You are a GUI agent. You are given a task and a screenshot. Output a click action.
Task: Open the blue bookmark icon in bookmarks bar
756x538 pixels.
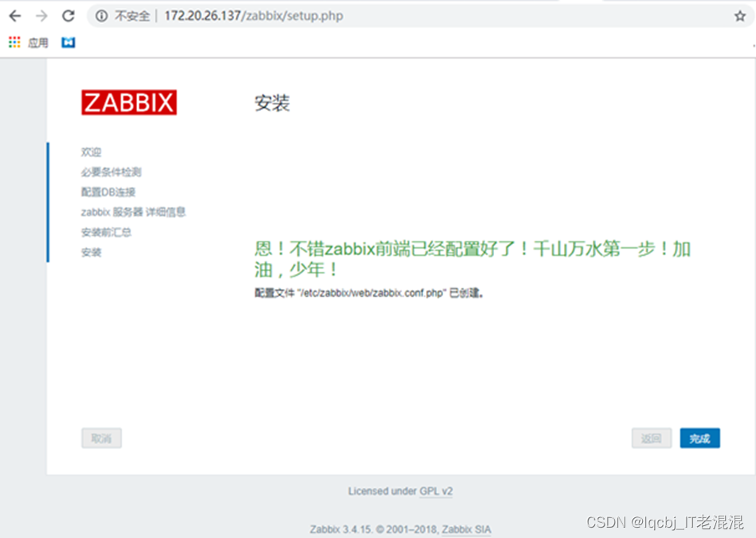coord(68,42)
